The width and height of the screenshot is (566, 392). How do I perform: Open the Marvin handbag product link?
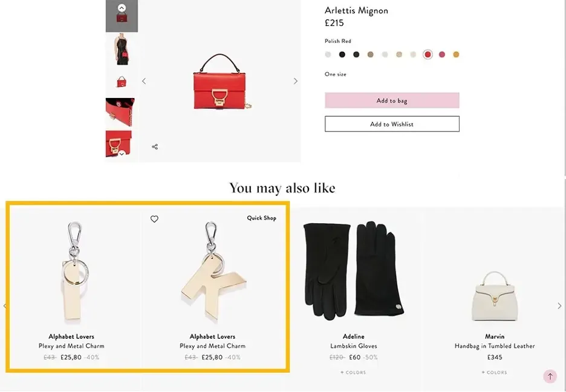click(x=495, y=336)
